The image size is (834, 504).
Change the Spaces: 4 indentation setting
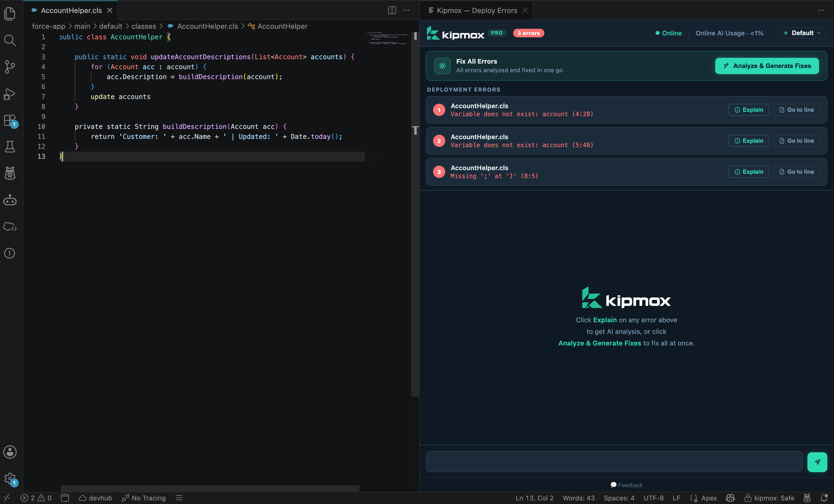619,498
